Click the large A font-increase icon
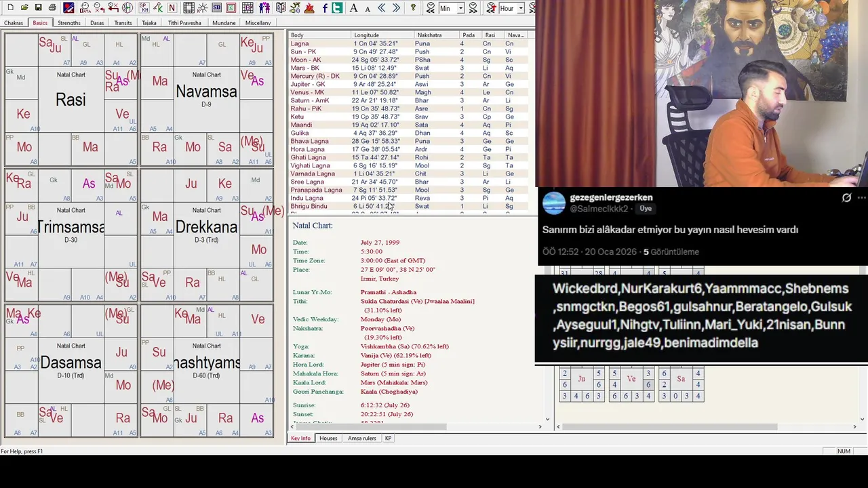The width and height of the screenshot is (868, 488). click(x=353, y=7)
